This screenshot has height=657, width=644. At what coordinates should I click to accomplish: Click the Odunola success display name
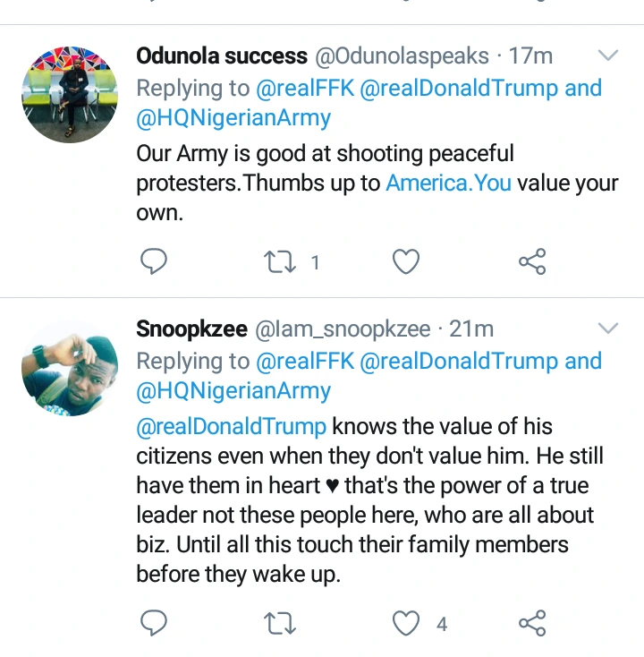[x=221, y=56]
